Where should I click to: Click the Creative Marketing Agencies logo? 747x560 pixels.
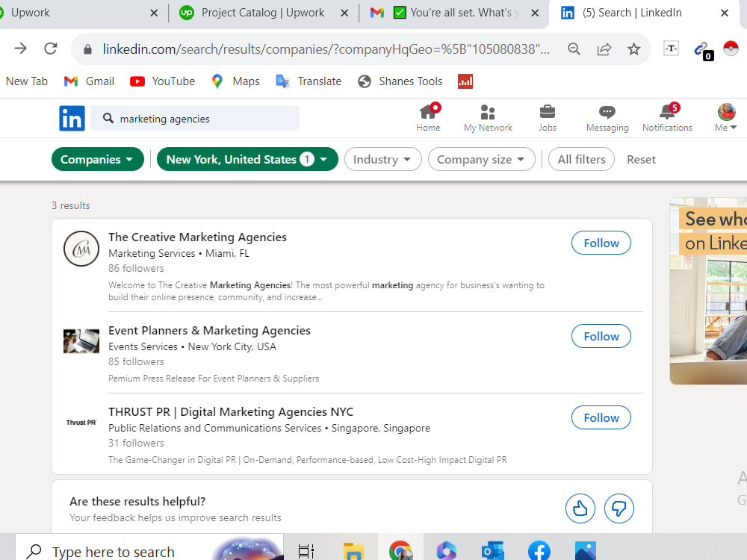click(x=81, y=249)
